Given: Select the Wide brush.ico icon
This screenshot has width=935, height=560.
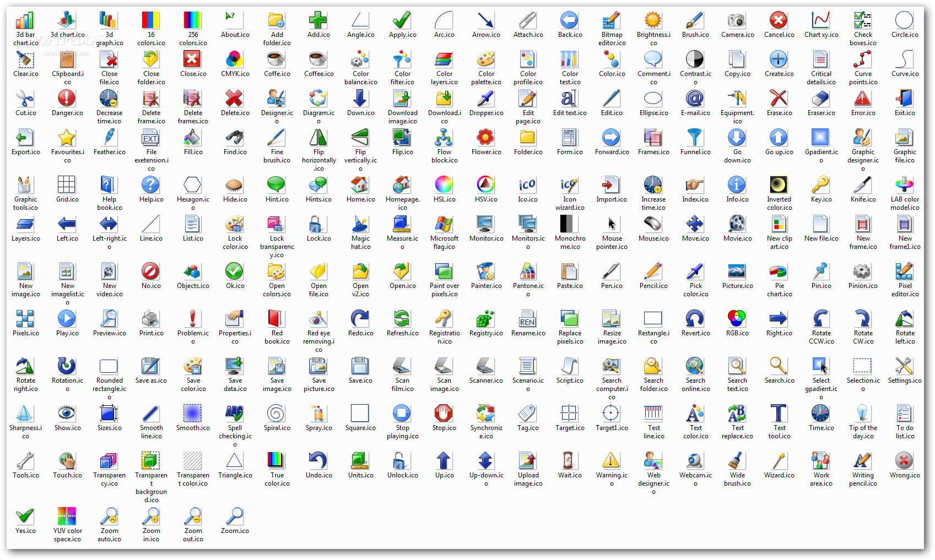Looking at the screenshot, I should [737, 461].
